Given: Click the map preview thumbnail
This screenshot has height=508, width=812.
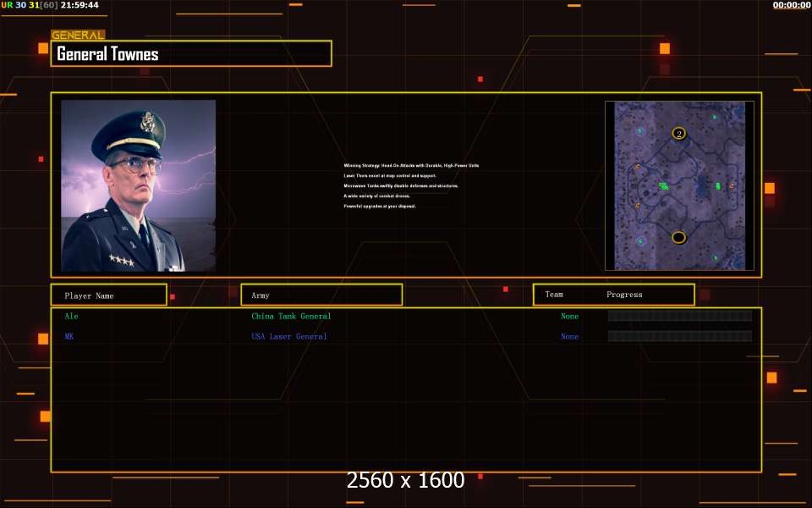Looking at the screenshot, I should point(679,185).
